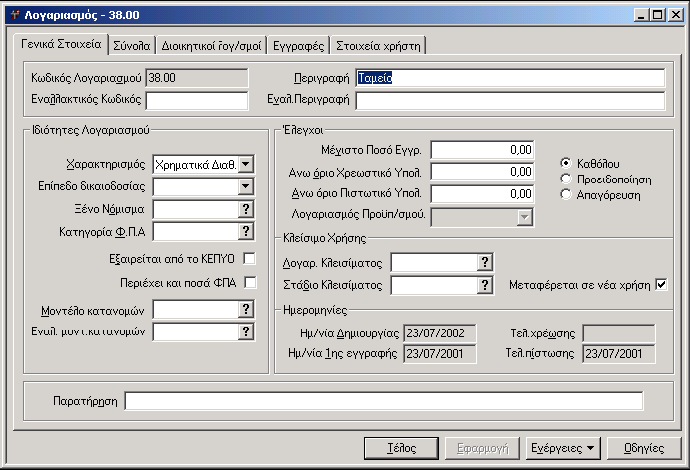
Task: Click the Παρατήρηση notes field
Action: pos(384,401)
